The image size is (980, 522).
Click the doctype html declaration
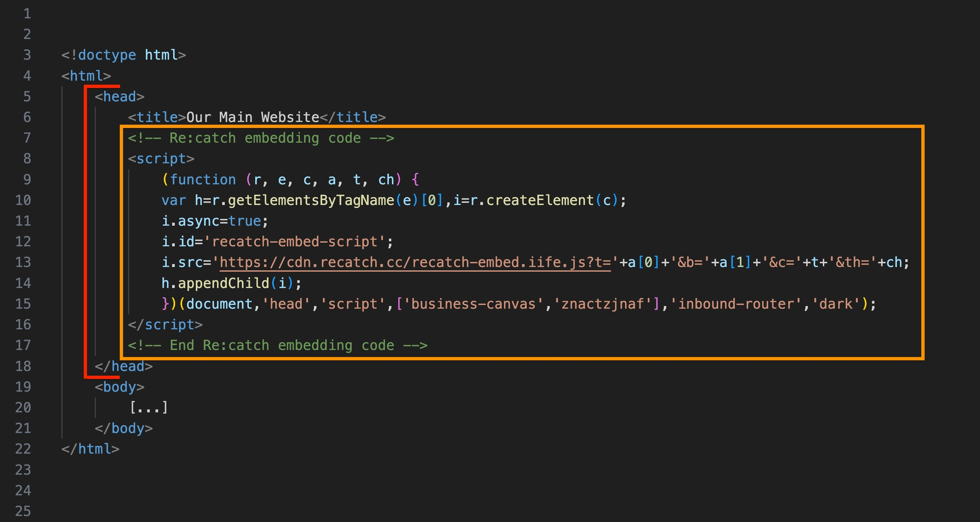pos(123,55)
